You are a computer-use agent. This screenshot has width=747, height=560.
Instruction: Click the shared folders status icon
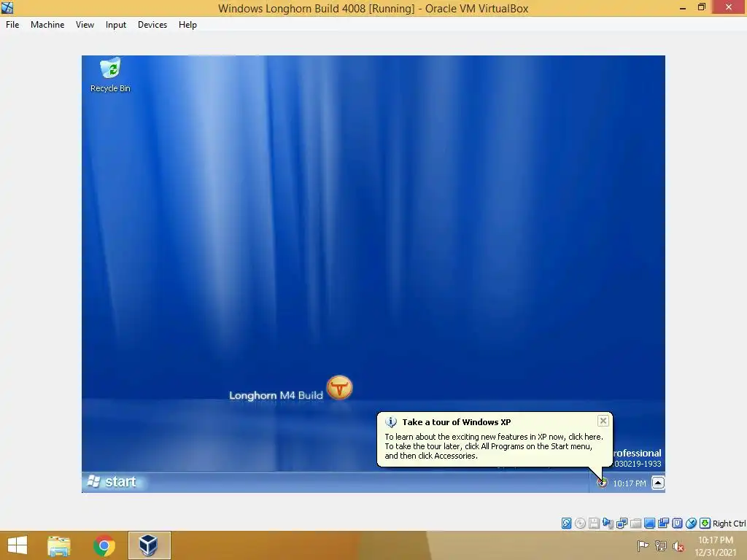coord(635,524)
